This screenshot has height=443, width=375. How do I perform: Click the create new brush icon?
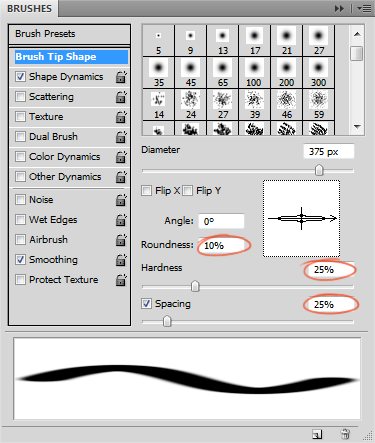[x=317, y=434]
